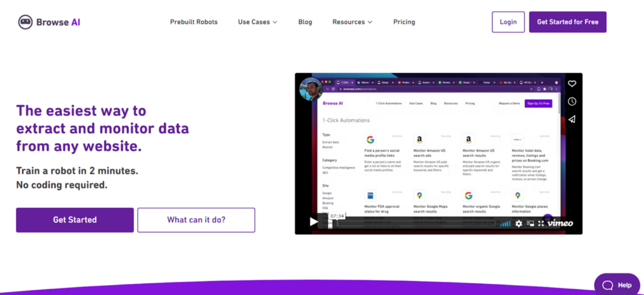Click the video preview thumbnail area
This screenshot has width=644, height=295.
pos(439,154)
